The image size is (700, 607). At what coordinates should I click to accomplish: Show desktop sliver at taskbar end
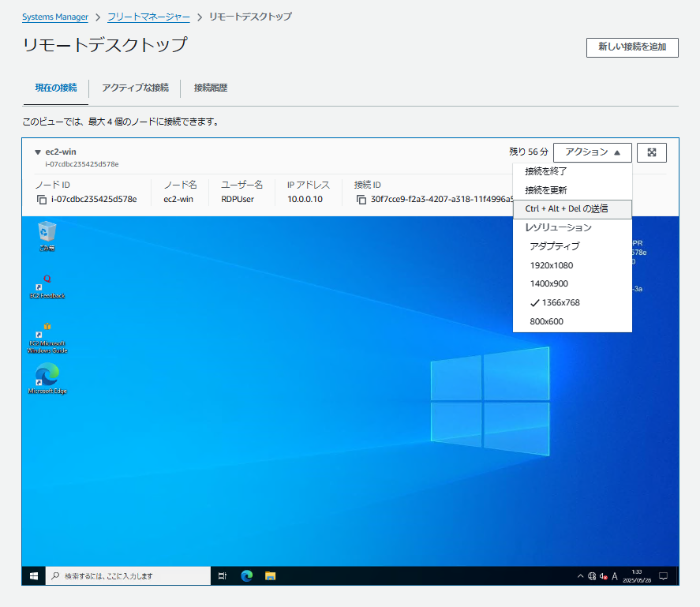tap(677, 576)
